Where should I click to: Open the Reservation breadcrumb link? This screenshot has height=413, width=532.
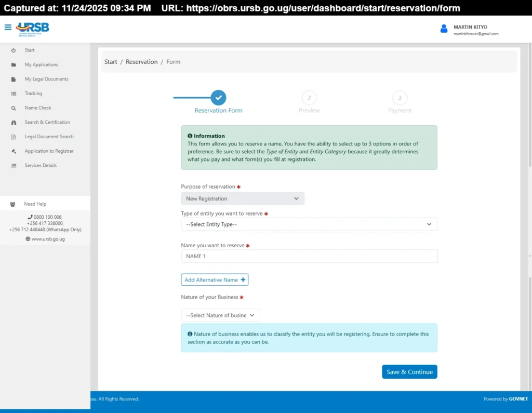(141, 61)
